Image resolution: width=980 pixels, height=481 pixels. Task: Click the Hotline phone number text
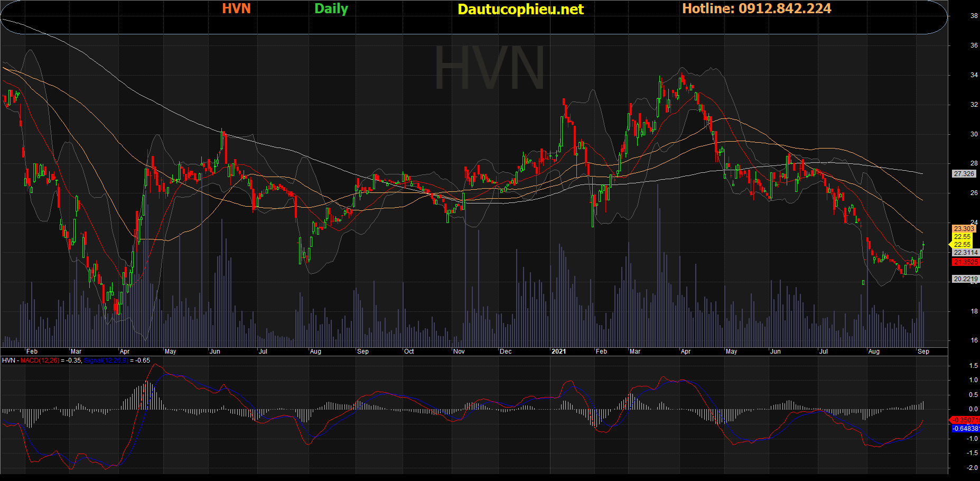click(757, 9)
